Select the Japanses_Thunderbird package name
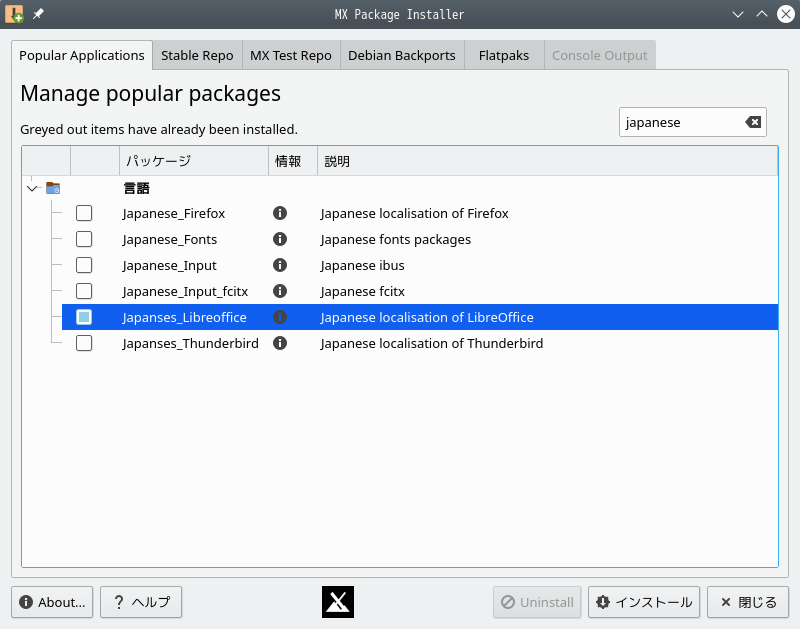 coord(190,343)
